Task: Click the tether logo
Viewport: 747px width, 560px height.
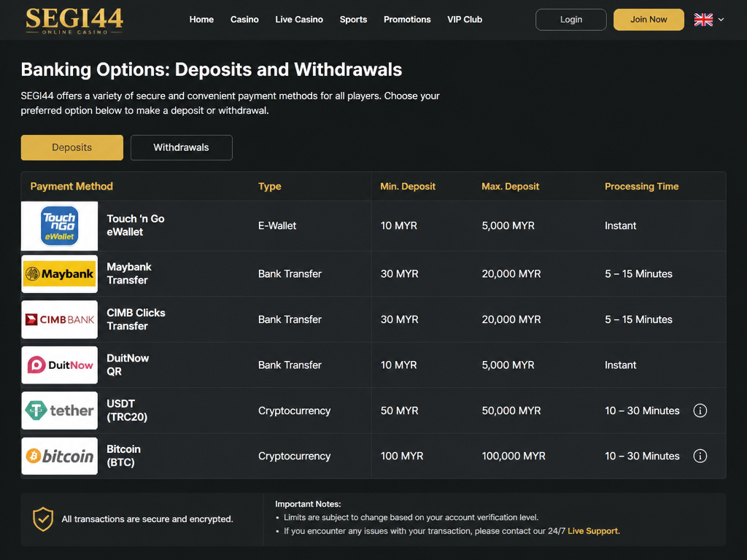Action: pos(60,411)
